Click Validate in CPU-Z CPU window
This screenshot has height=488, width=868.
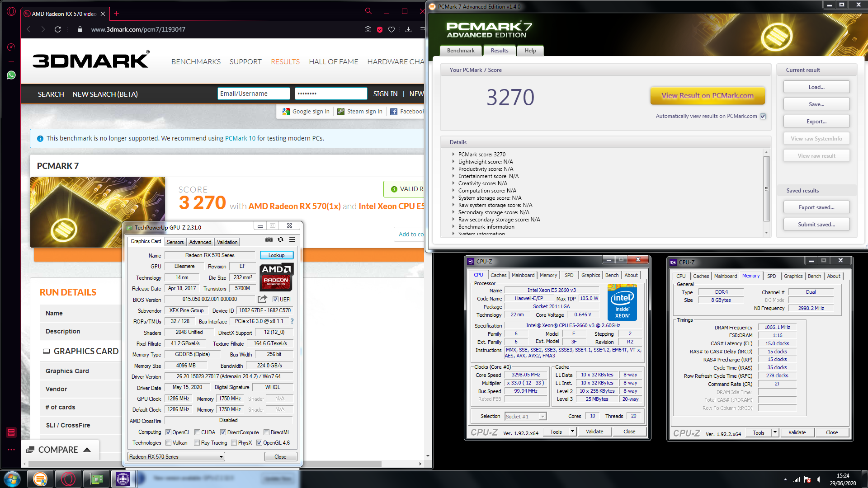click(x=594, y=432)
